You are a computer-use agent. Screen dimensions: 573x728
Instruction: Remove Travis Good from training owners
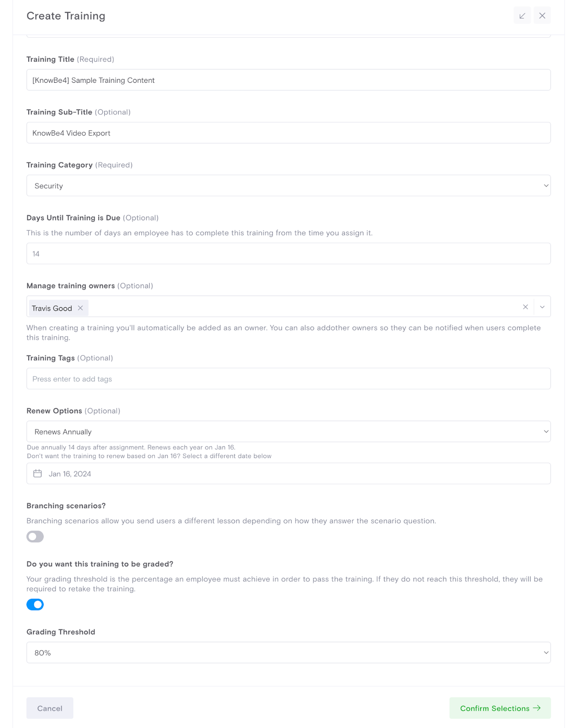click(80, 308)
